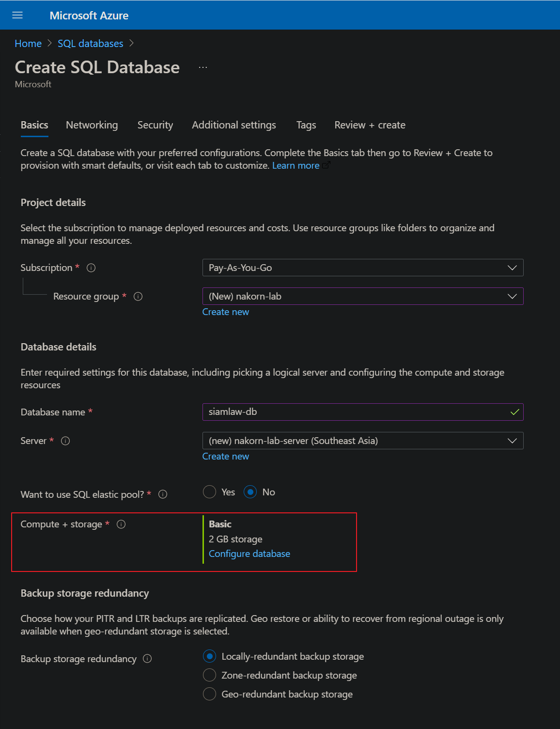Open the ellipsis menu next to Create SQL Database
Image resolution: width=560 pixels, height=729 pixels.
click(x=203, y=66)
